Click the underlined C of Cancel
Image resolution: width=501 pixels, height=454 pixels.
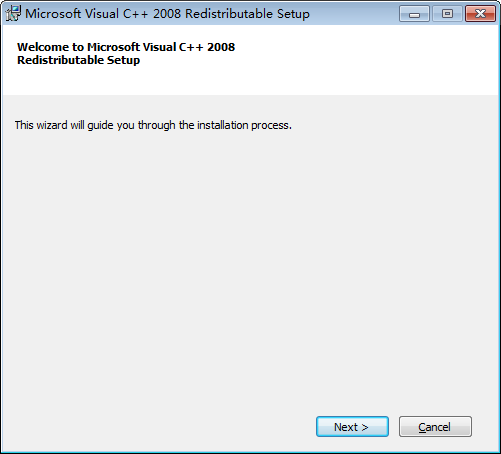click(x=422, y=427)
